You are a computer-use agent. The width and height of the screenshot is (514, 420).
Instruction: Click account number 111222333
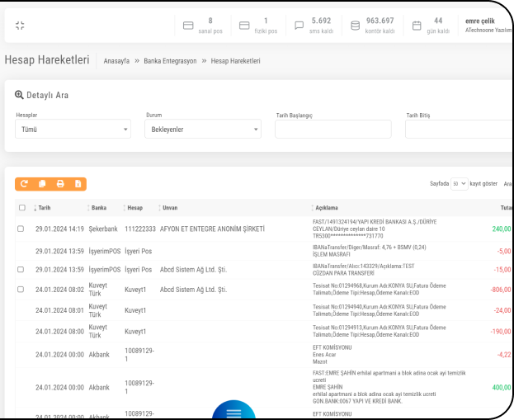(x=140, y=229)
